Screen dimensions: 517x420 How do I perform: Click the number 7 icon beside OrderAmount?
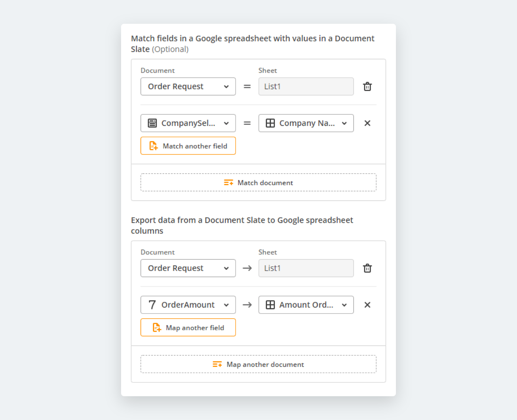click(x=152, y=305)
